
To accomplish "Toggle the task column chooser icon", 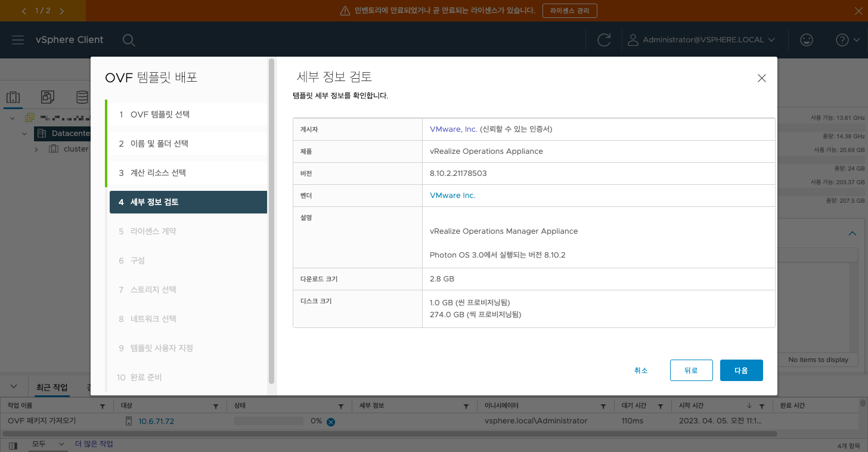I will [13, 445].
